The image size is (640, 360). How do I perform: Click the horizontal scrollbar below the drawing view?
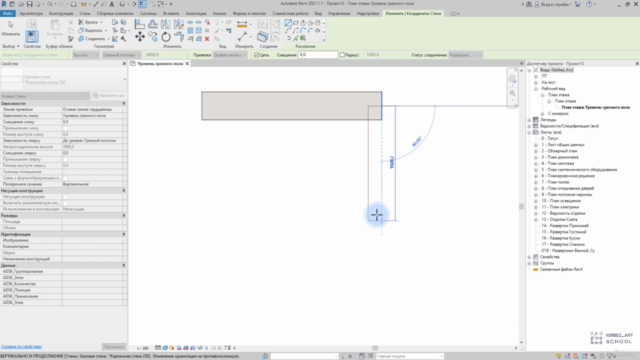pyautogui.click(x=375, y=348)
